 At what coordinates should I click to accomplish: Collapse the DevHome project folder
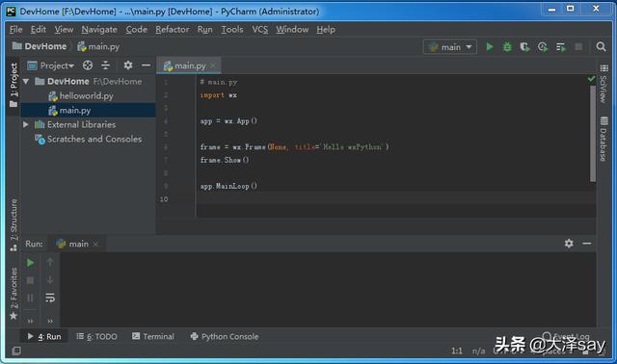tap(26, 81)
